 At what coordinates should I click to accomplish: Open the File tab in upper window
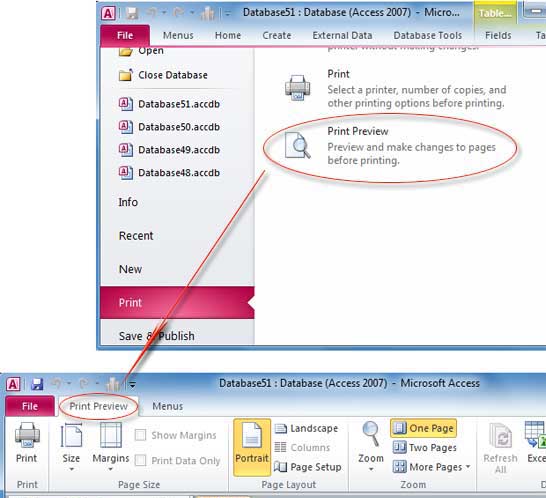[125, 36]
